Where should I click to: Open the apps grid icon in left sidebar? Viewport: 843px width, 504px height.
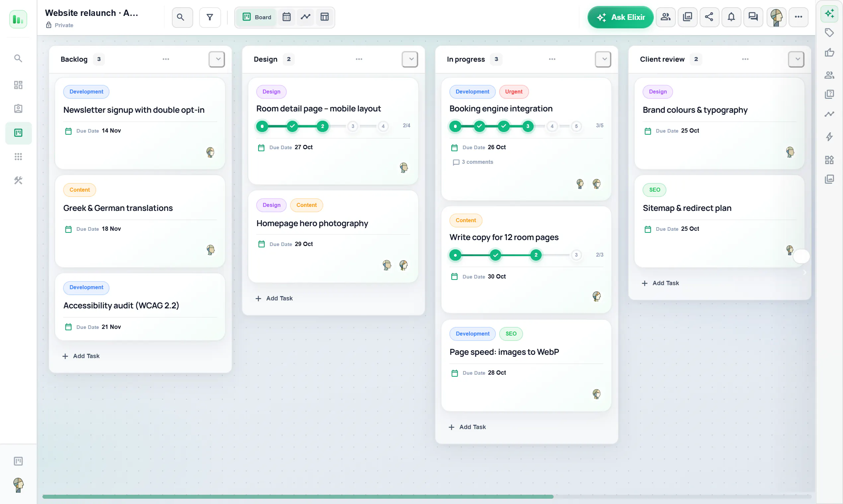pyautogui.click(x=18, y=157)
